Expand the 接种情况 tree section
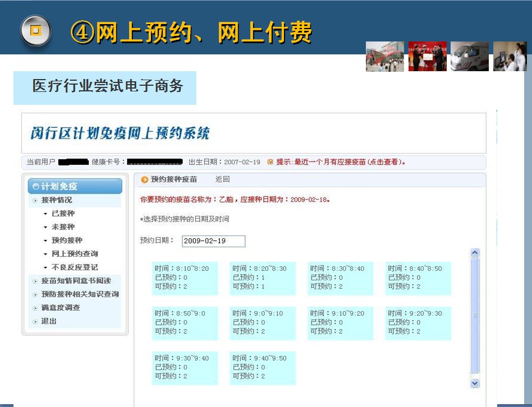This screenshot has width=532, height=407. (56, 200)
